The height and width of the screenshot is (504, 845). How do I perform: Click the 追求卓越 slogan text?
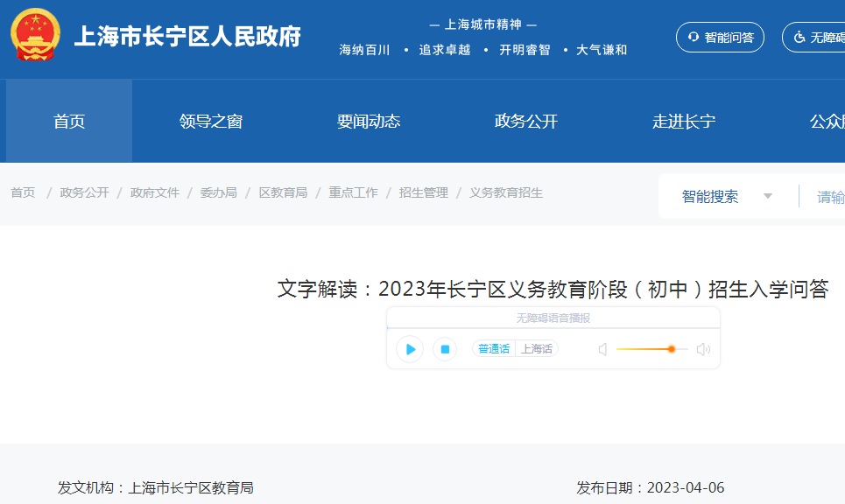445,50
